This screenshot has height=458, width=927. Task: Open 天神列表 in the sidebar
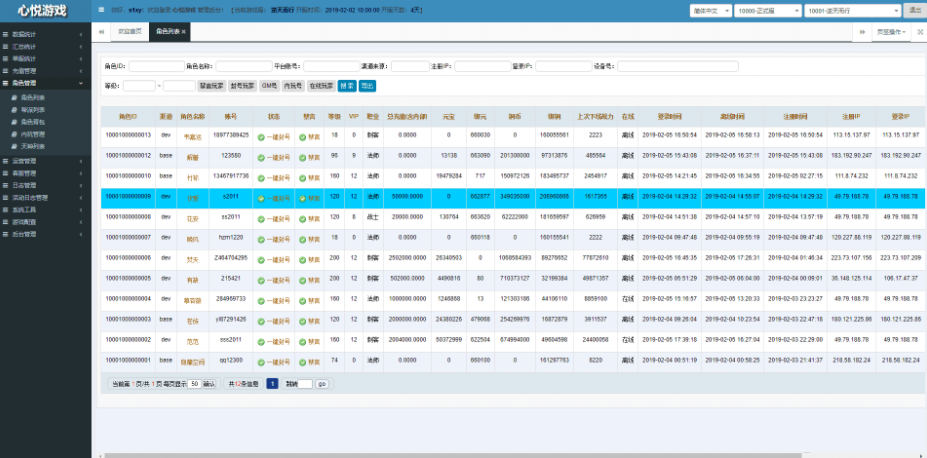(33, 146)
